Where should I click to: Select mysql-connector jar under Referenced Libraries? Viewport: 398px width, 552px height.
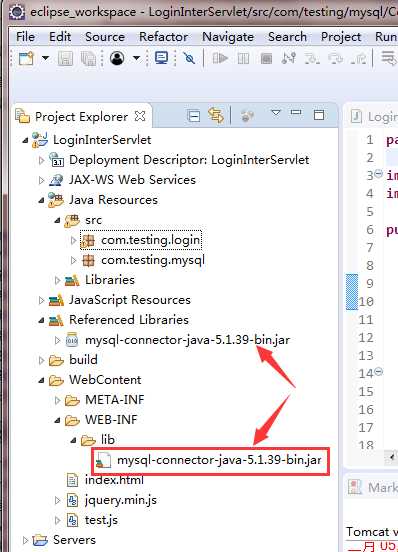188,340
